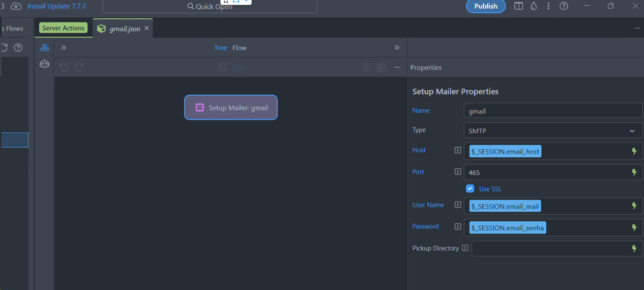Click the robot AI assistant sidebar icon
Viewport: 644px width, 290px height.
point(45,64)
